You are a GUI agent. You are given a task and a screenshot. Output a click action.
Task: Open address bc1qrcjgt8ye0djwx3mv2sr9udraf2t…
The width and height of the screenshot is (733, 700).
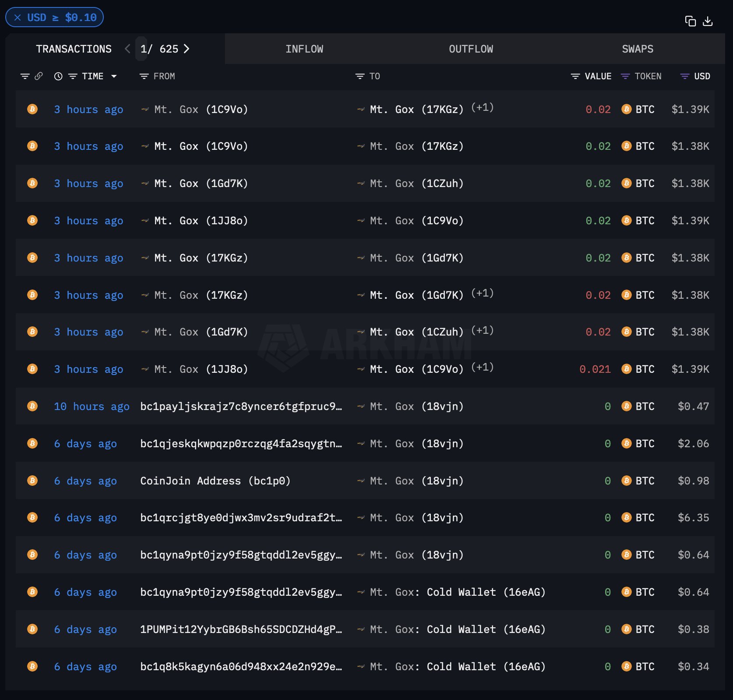tap(241, 518)
